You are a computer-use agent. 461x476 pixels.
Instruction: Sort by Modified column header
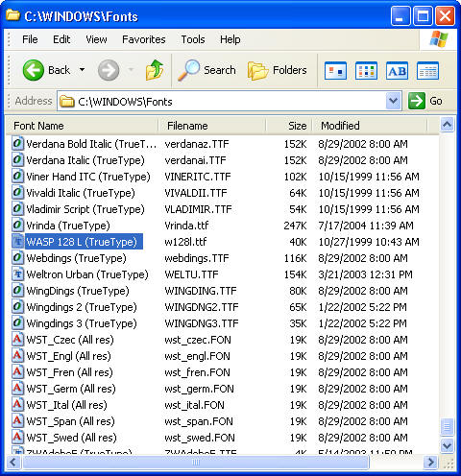[x=370, y=126]
